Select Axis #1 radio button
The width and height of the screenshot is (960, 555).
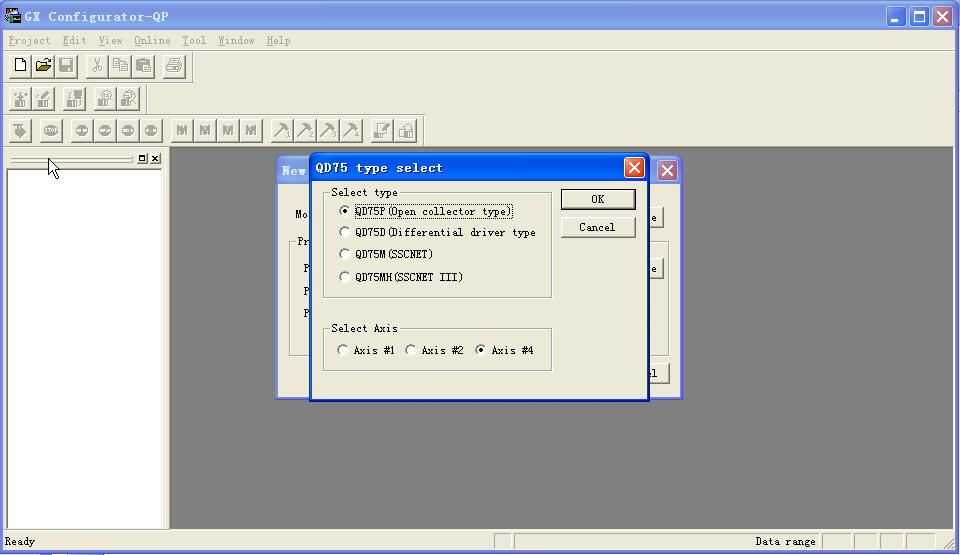[343, 351]
